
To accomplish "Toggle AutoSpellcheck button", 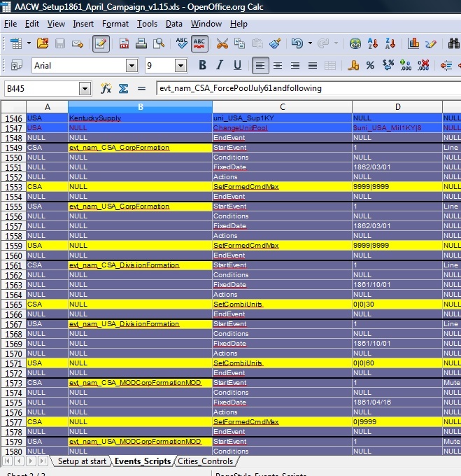I will pos(199,43).
